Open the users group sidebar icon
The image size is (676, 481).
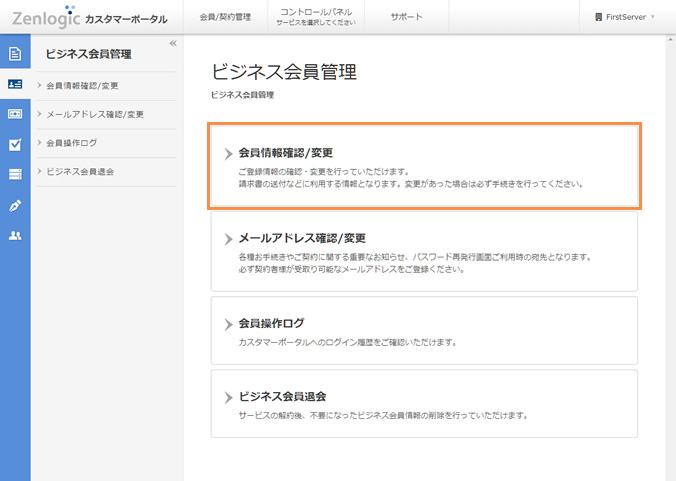click(15, 236)
